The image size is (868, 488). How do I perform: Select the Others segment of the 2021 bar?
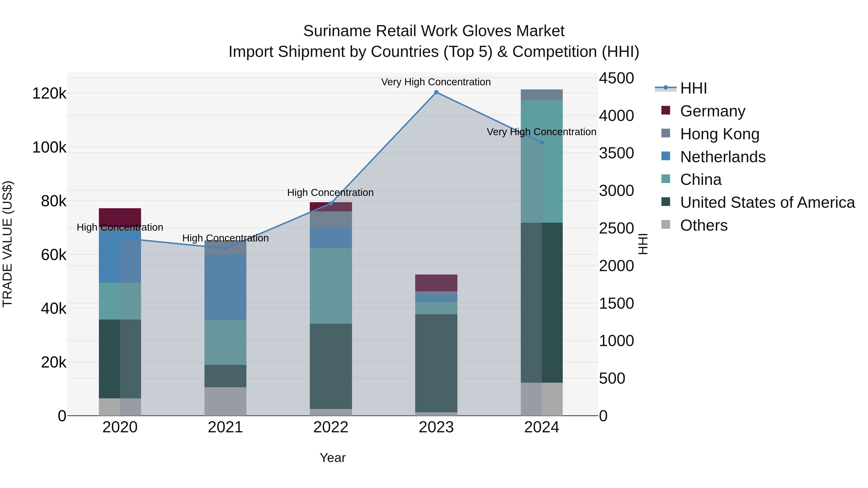click(x=225, y=401)
